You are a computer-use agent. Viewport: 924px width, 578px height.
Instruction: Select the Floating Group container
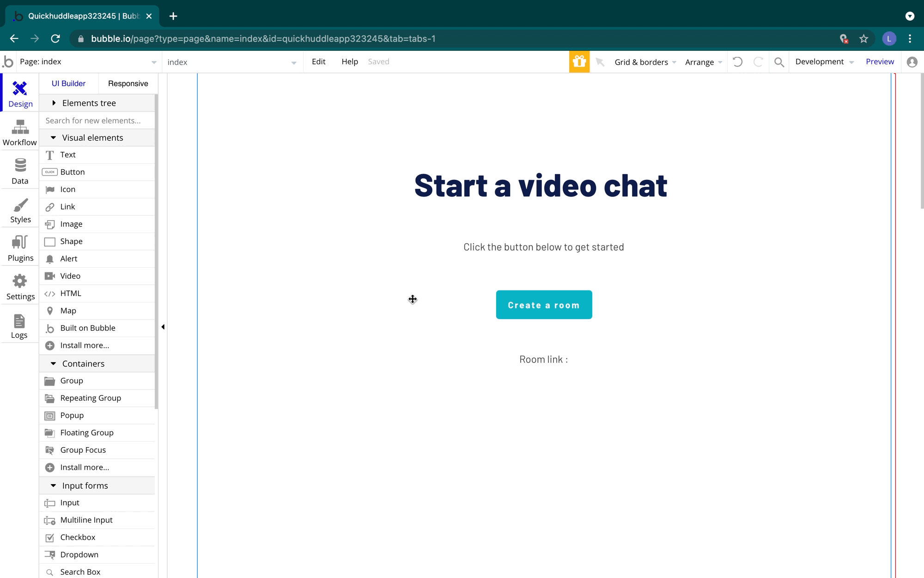pyautogui.click(x=97, y=433)
